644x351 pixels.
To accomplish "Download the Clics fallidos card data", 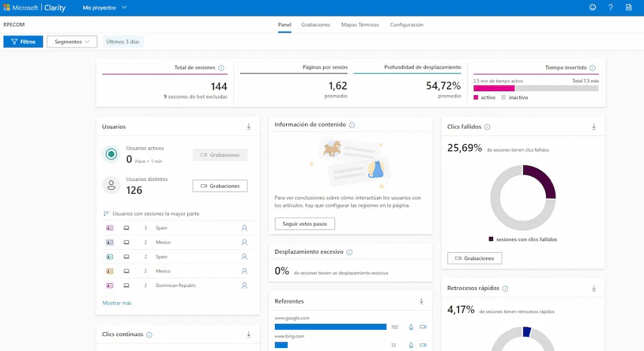I will (594, 127).
